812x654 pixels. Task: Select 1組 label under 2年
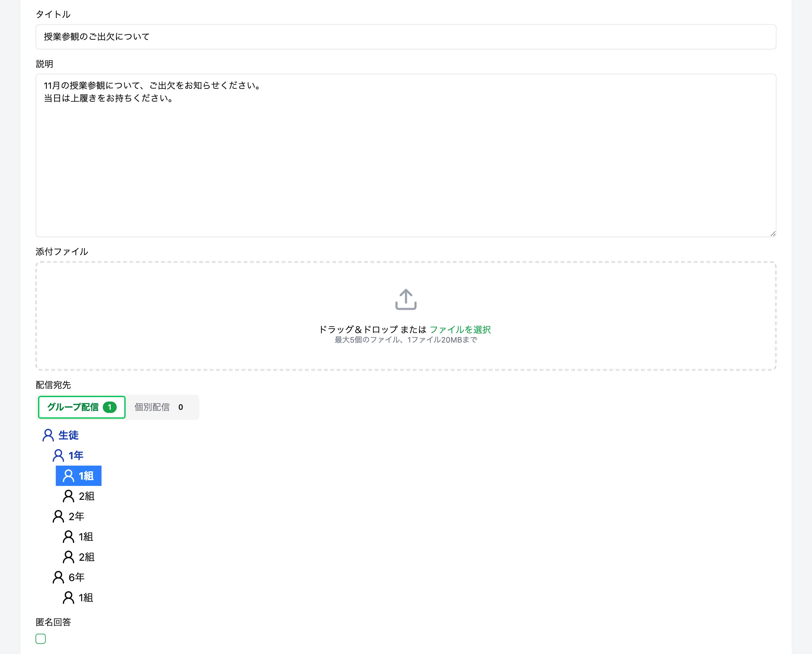pyautogui.click(x=86, y=537)
